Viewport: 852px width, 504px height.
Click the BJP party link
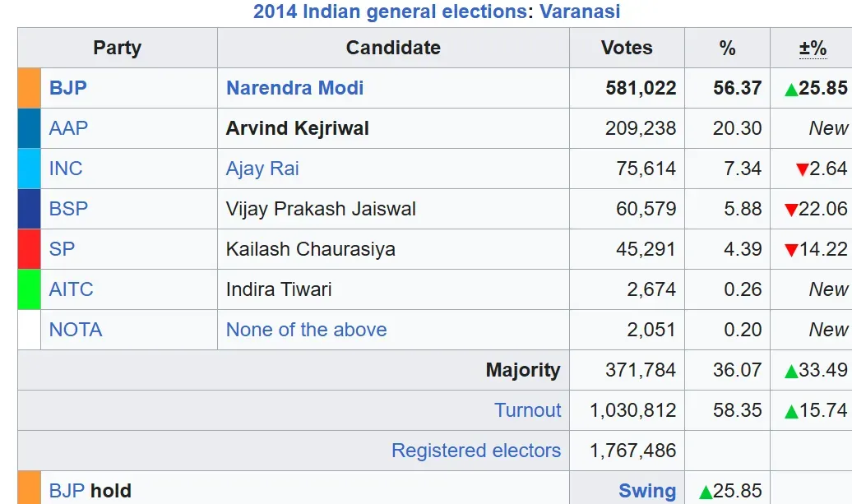(68, 88)
